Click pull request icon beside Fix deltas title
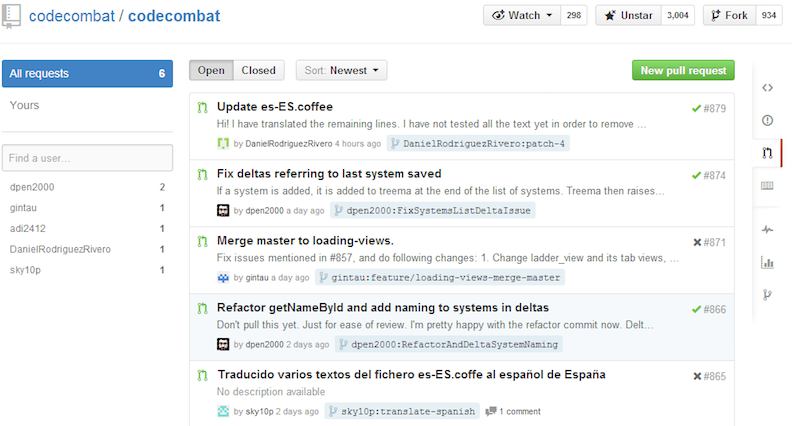 203,174
